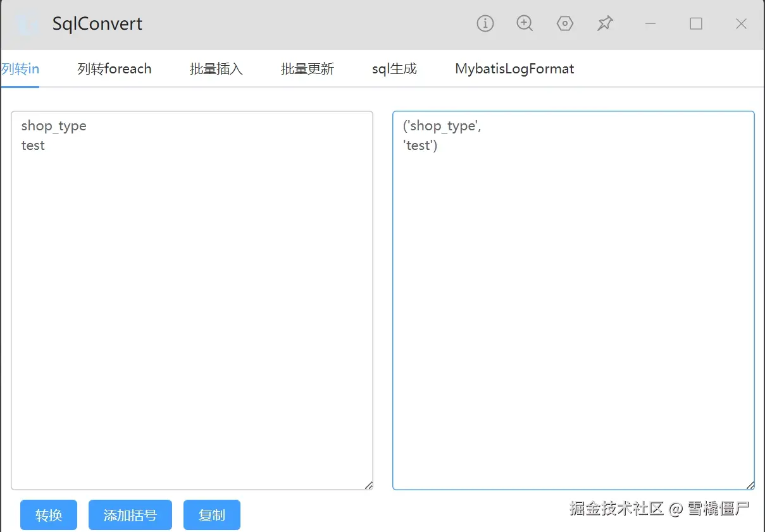The height and width of the screenshot is (532, 765).
Task: Maximize the SqlConvert window
Action: (696, 23)
